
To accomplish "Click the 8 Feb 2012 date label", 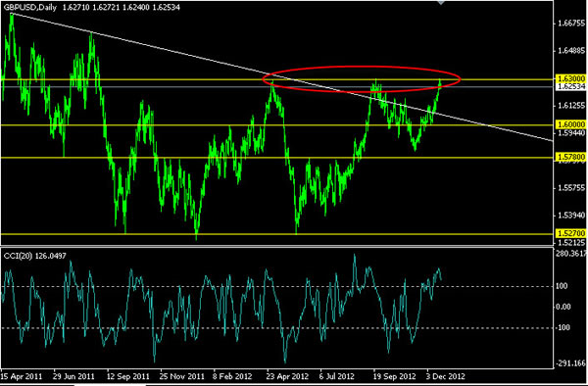I will [x=233, y=376].
